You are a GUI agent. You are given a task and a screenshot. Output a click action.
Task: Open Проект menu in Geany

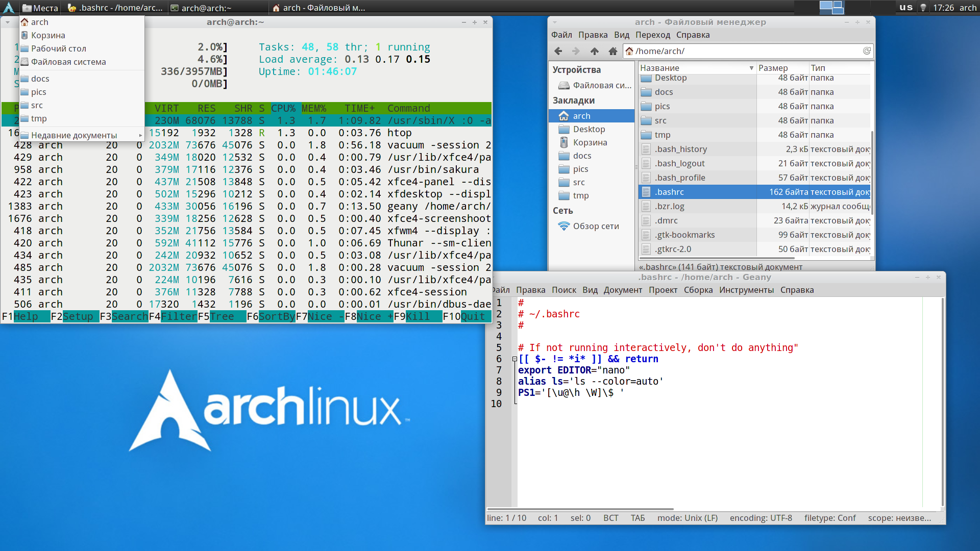click(663, 290)
